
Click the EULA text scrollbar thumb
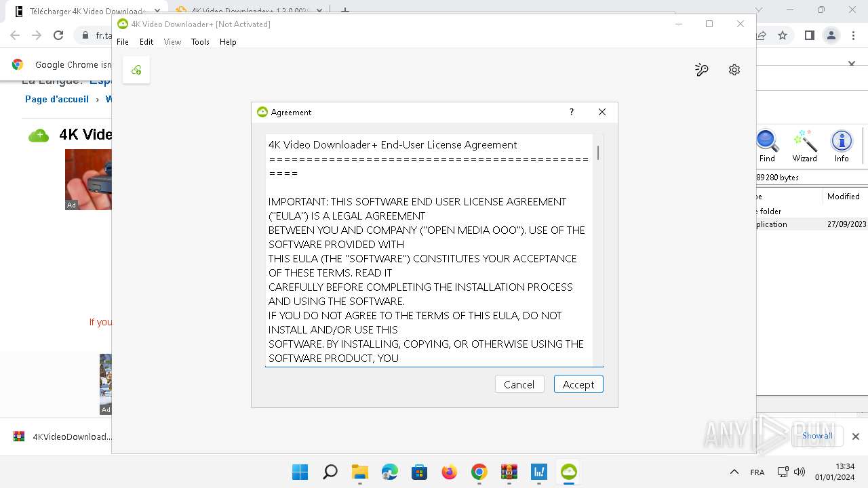(x=598, y=153)
